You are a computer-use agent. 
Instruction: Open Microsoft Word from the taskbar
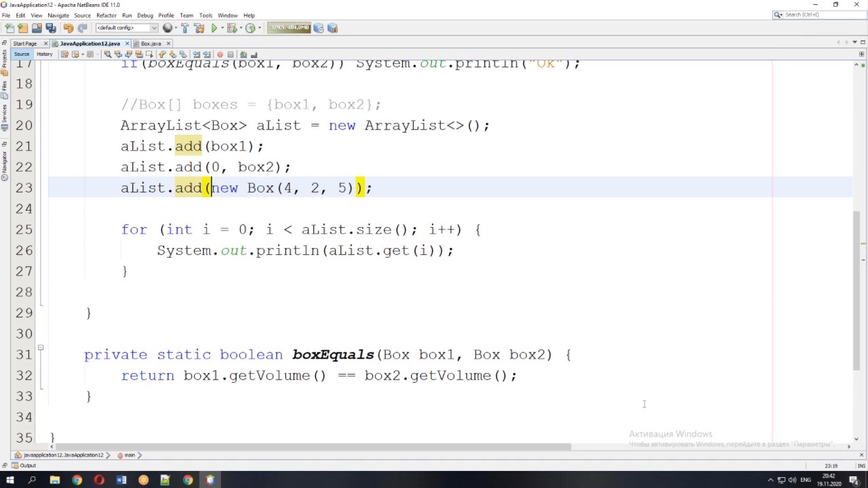click(121, 480)
